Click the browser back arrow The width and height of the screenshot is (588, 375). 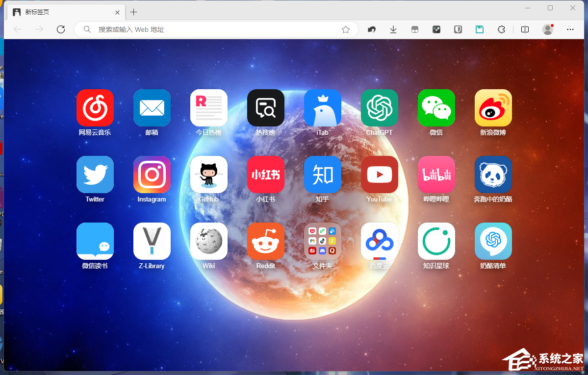click(x=18, y=29)
